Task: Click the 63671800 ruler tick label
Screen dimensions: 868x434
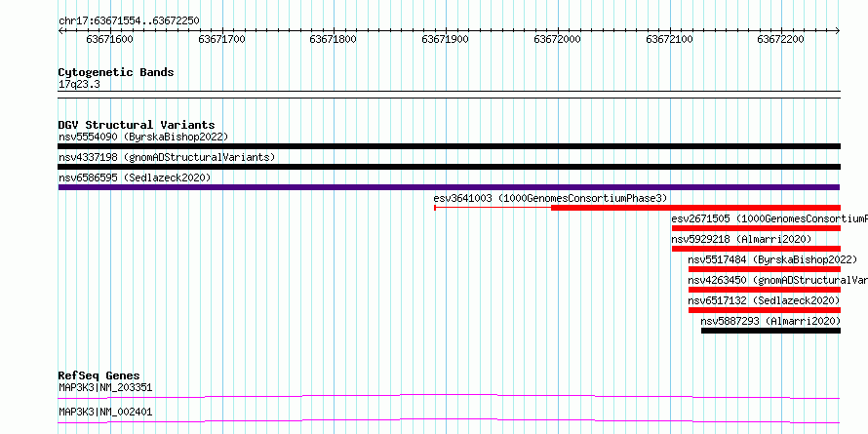Action: click(x=334, y=39)
